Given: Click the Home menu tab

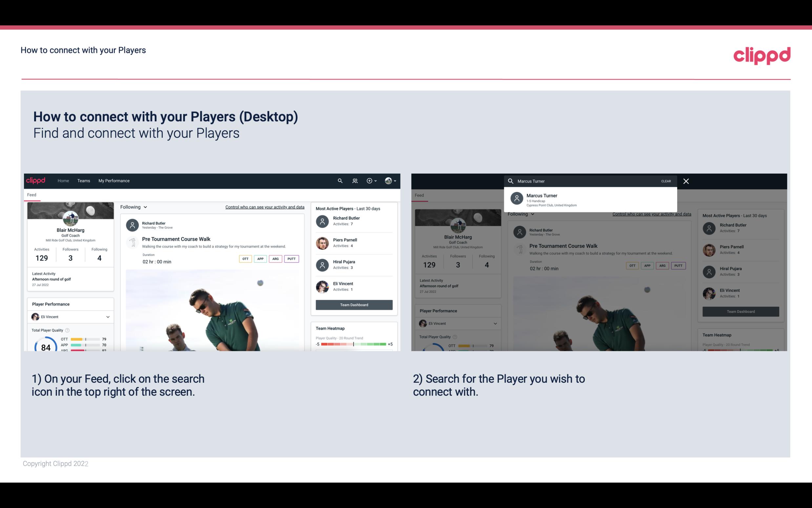Looking at the screenshot, I should point(63,180).
